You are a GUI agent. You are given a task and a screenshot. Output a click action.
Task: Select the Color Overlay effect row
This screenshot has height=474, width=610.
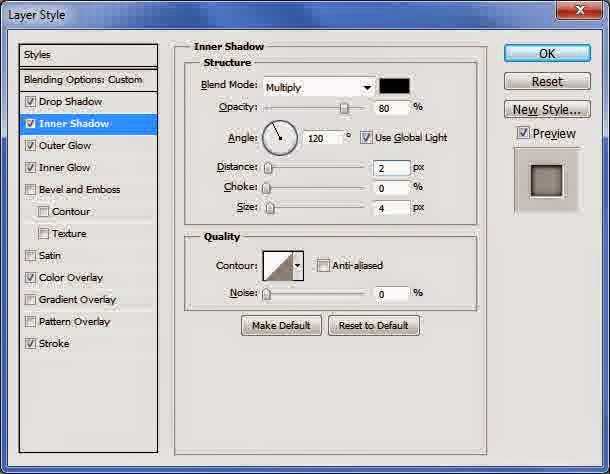click(88, 277)
